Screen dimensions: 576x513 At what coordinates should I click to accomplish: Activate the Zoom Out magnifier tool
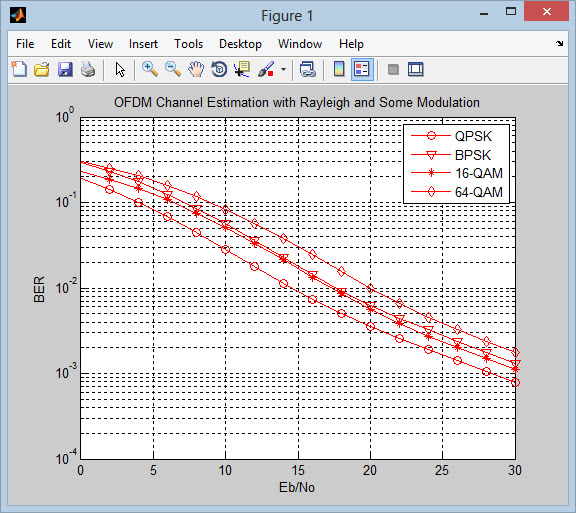coord(173,69)
